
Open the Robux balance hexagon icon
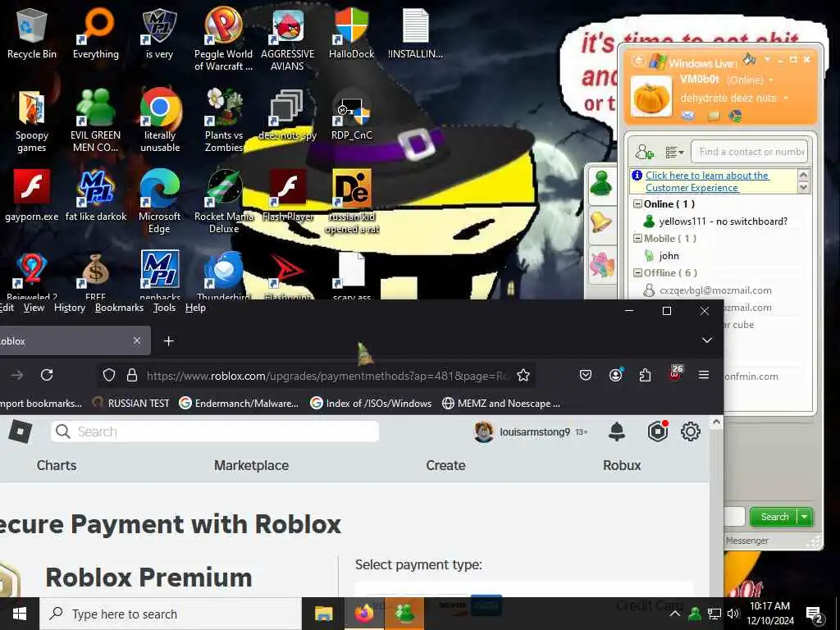[657, 431]
